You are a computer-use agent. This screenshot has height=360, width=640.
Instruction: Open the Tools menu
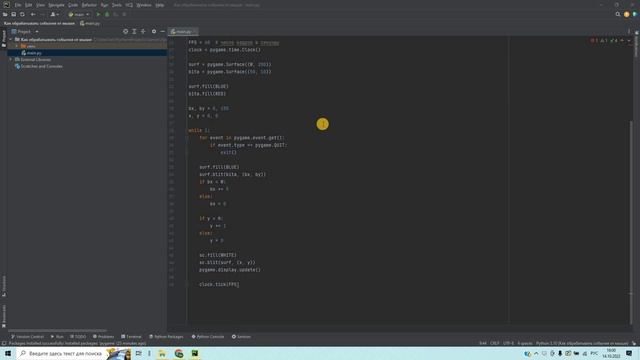[117, 5]
